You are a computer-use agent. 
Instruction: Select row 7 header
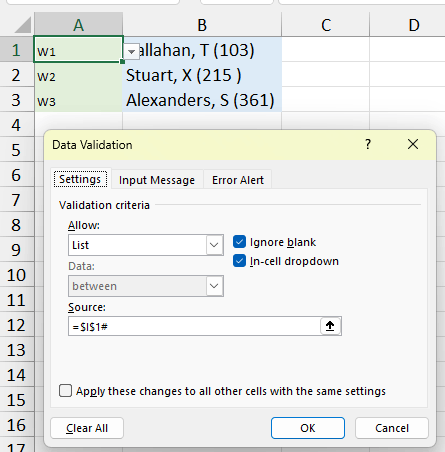pos(17,199)
